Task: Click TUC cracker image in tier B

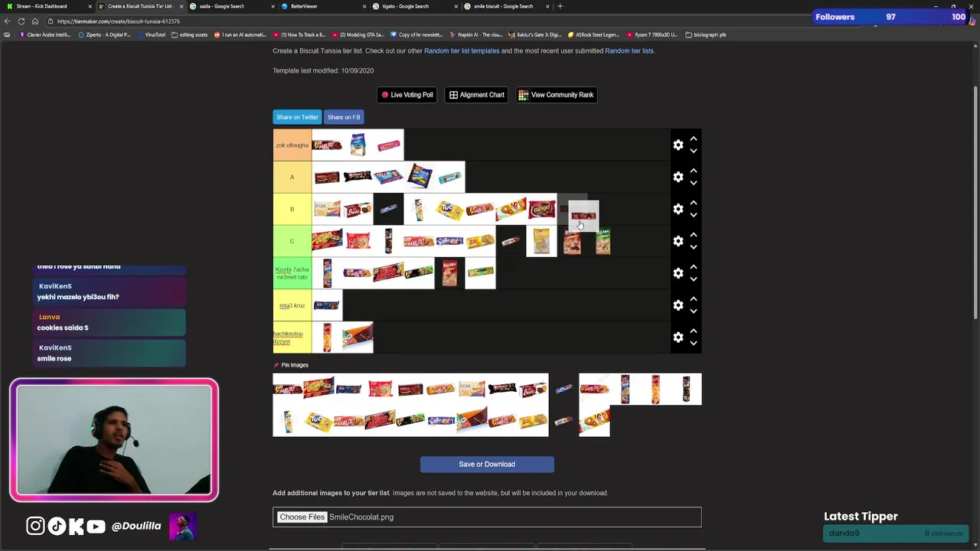Action: (x=449, y=209)
